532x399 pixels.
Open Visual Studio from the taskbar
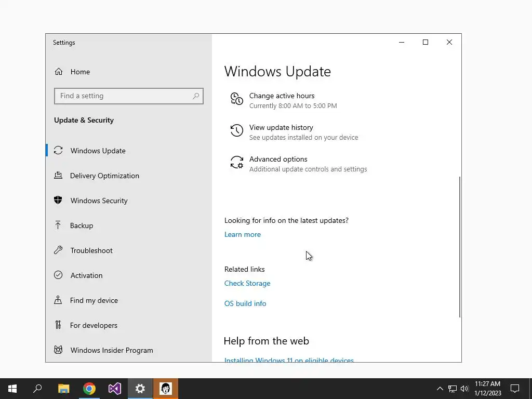115,389
